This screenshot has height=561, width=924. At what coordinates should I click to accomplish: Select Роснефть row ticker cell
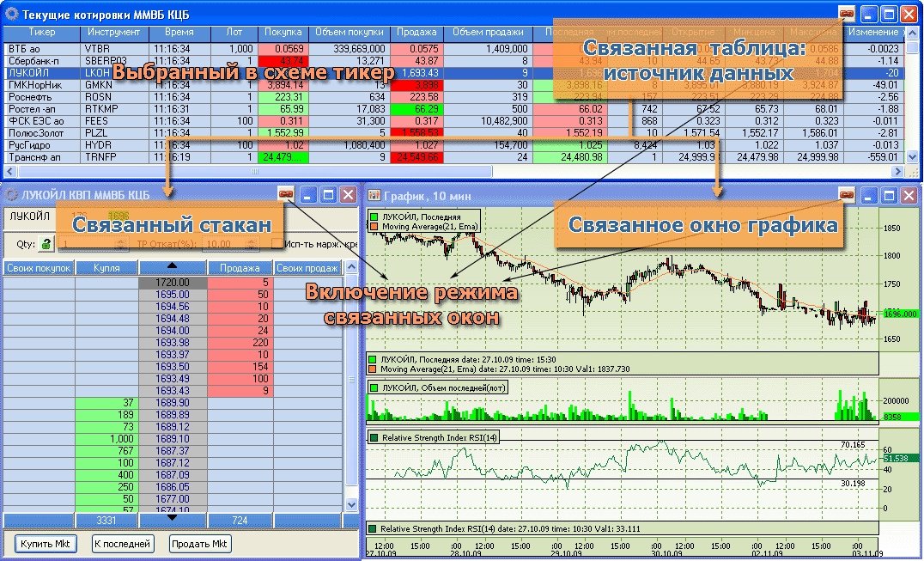click(41, 96)
